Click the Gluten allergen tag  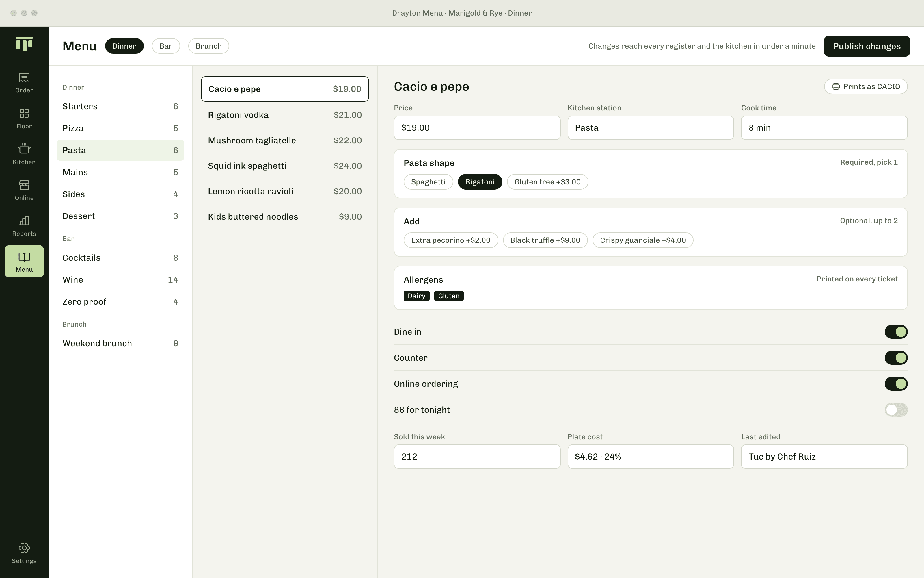click(x=449, y=296)
